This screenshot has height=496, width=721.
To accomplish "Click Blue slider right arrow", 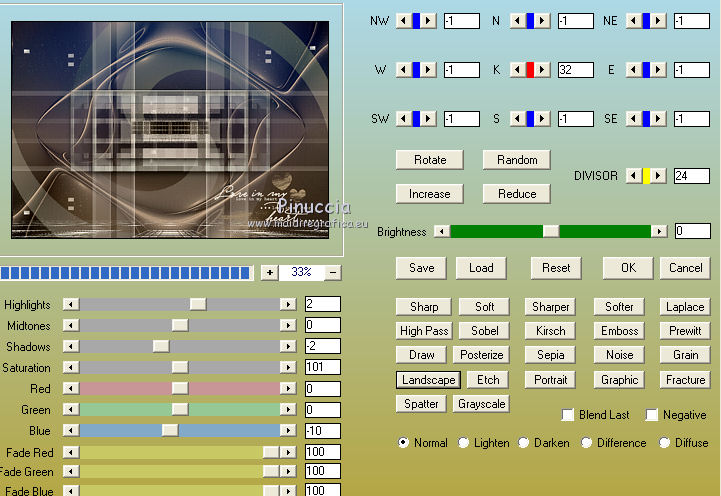I will pos(288,430).
